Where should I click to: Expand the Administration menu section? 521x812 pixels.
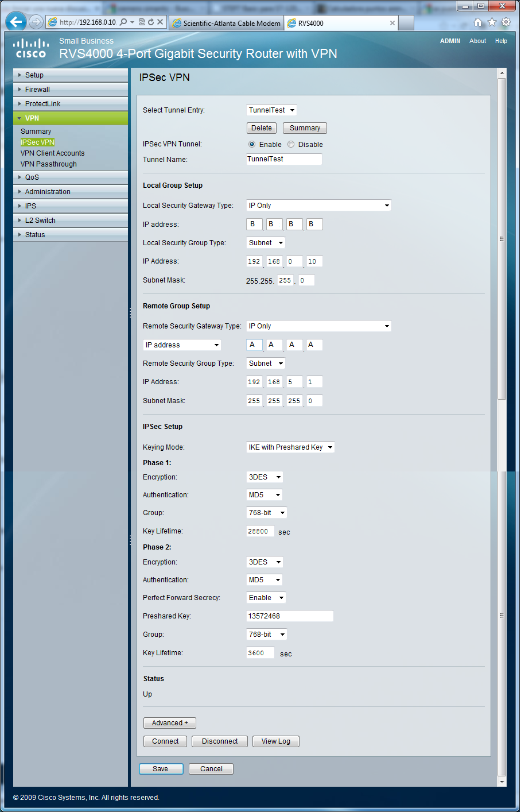pyautogui.click(x=71, y=192)
